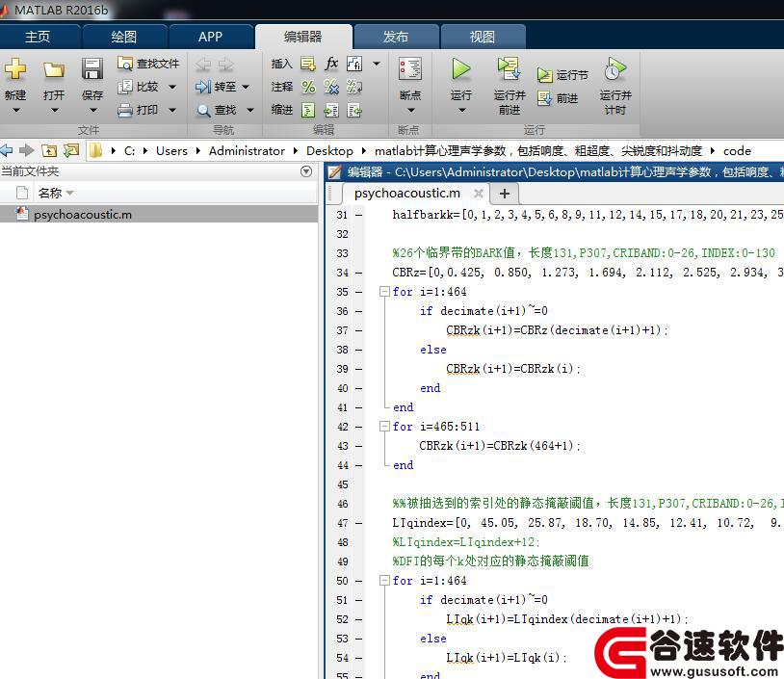Expand the 运行 dropdown arrow
Image resolution: width=784 pixels, height=679 pixels.
[462, 110]
